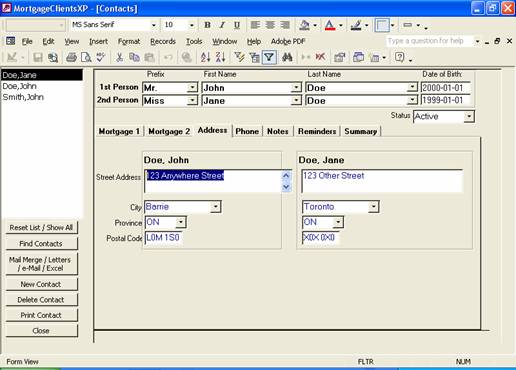Center align text
Screen dimensions: 516x370
point(270,25)
